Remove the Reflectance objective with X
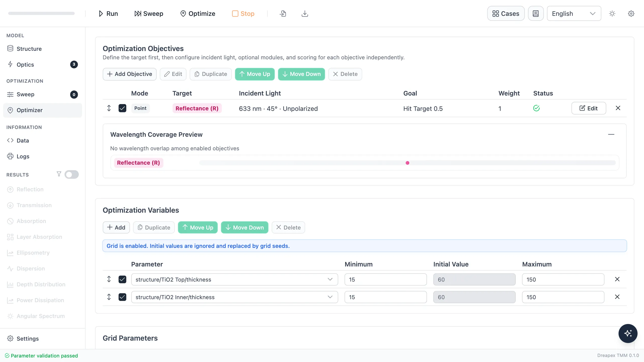This screenshot has width=644, height=362. (x=618, y=108)
